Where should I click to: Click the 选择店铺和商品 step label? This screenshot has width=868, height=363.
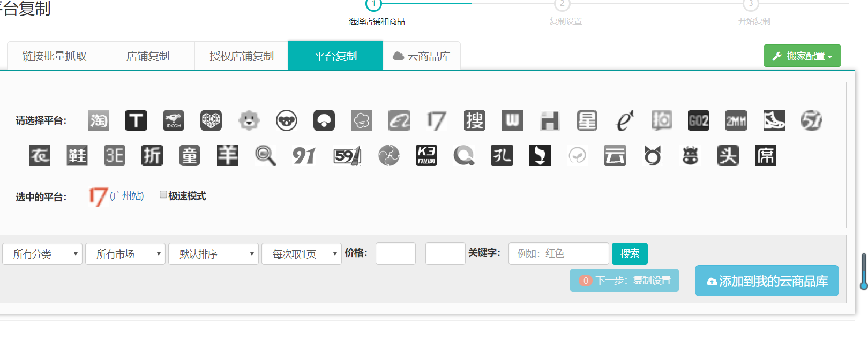click(x=377, y=21)
